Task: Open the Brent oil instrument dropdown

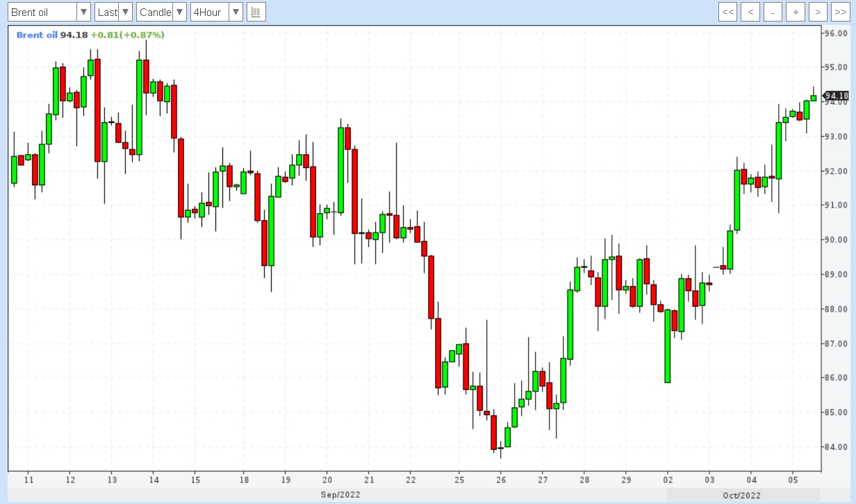Action: tap(48, 12)
